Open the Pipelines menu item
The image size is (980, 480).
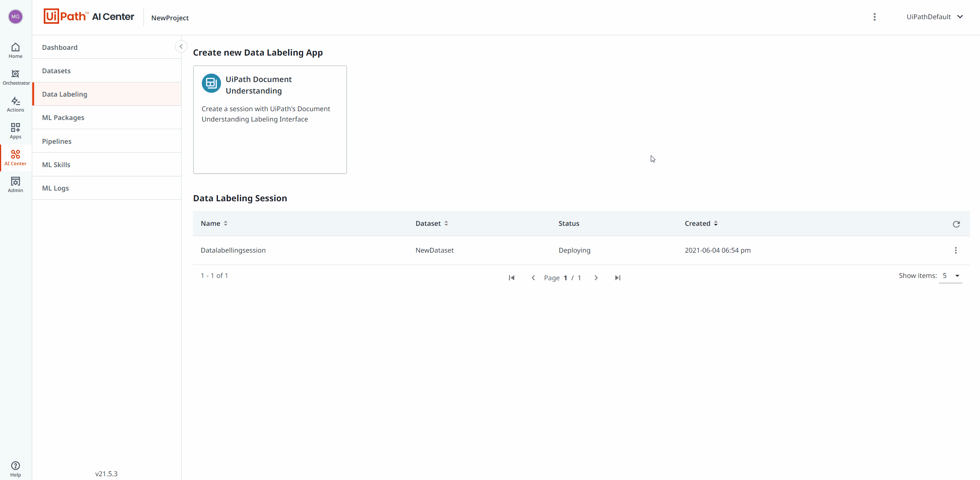click(57, 141)
